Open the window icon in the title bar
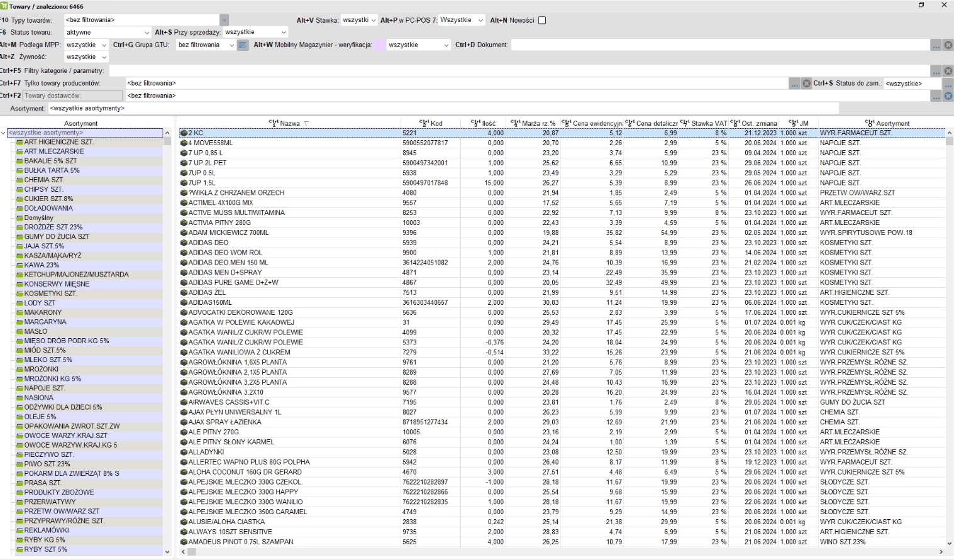 [x=921, y=5]
